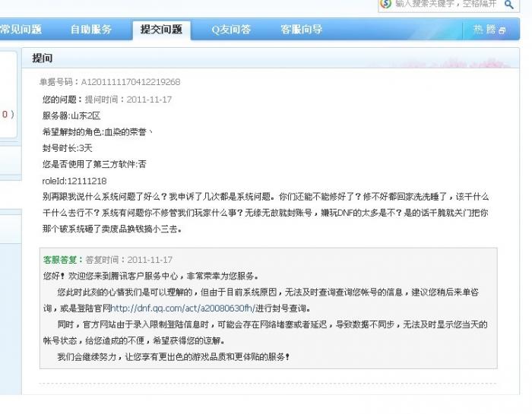Click the roleId:12111218 line
Image resolution: width=532 pixels, height=414 pixels.
pos(74,181)
